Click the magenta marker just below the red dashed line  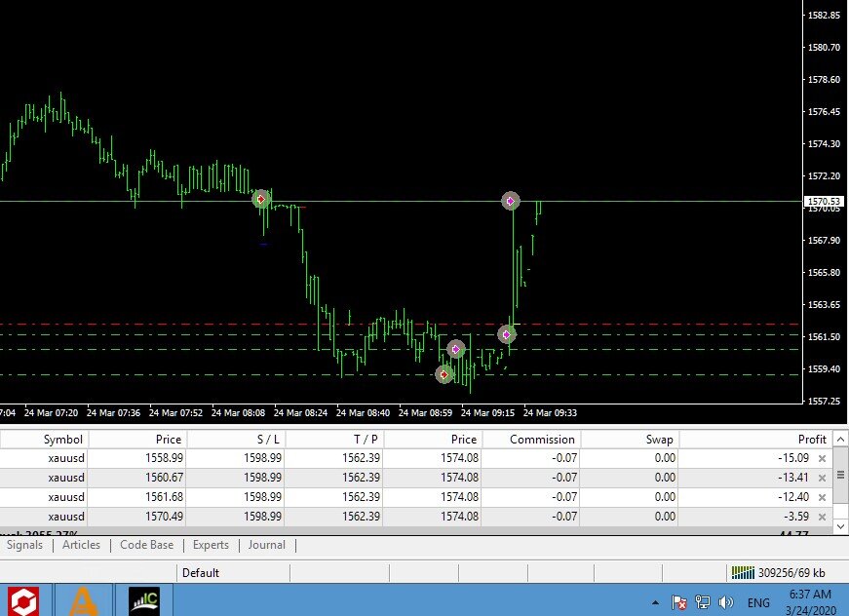(506, 334)
